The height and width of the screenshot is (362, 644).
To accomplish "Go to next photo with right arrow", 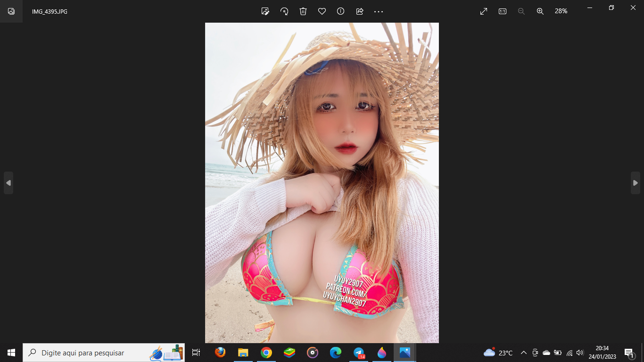I will pos(636,183).
